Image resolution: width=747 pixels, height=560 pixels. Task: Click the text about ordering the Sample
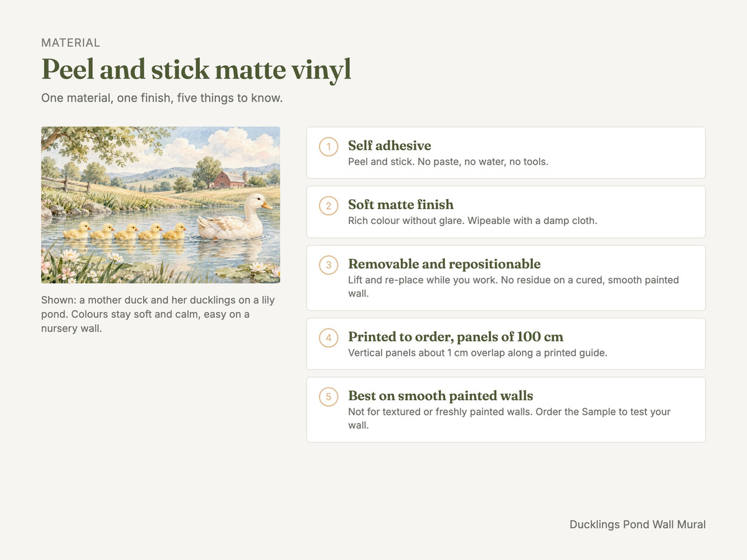pyautogui.click(x=509, y=419)
